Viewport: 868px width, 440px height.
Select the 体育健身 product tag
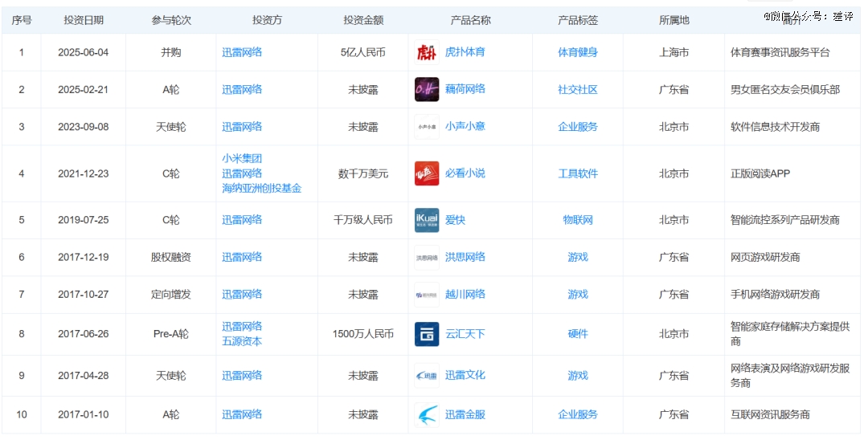(578, 52)
